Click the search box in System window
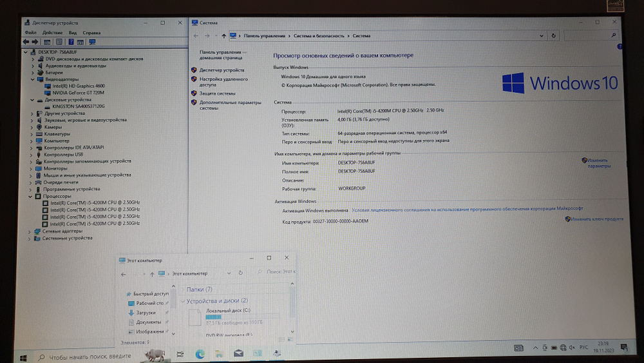The width and height of the screenshot is (644, 363). click(x=591, y=35)
